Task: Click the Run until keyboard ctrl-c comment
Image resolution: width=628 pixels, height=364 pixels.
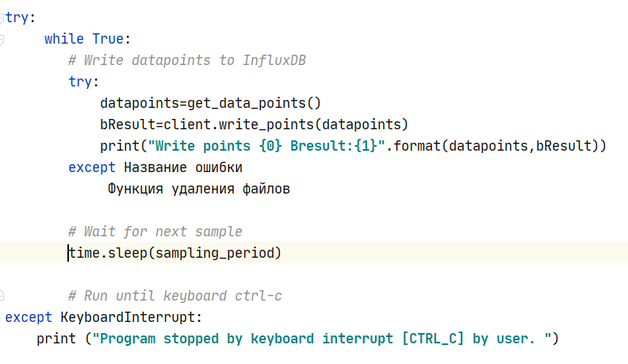Action: point(175,296)
